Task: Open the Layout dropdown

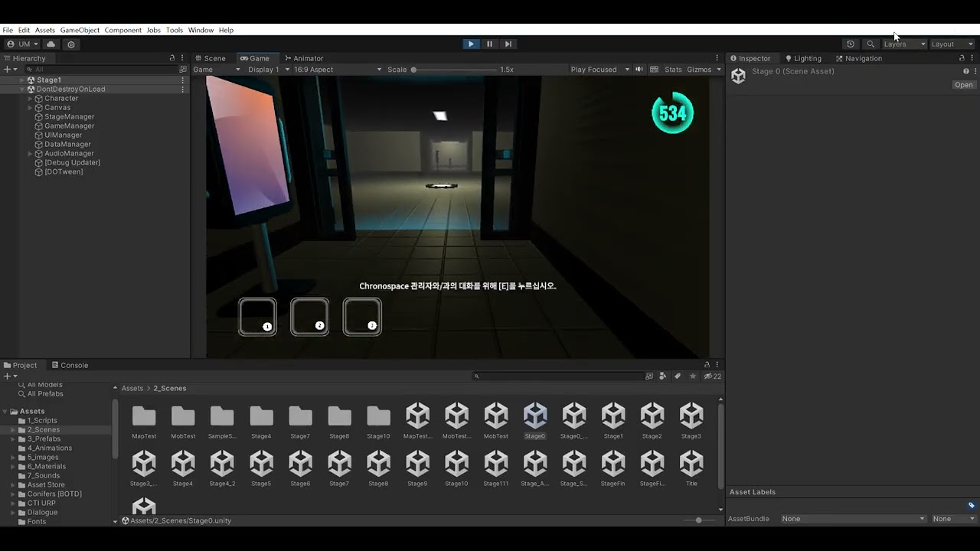Action: click(952, 44)
